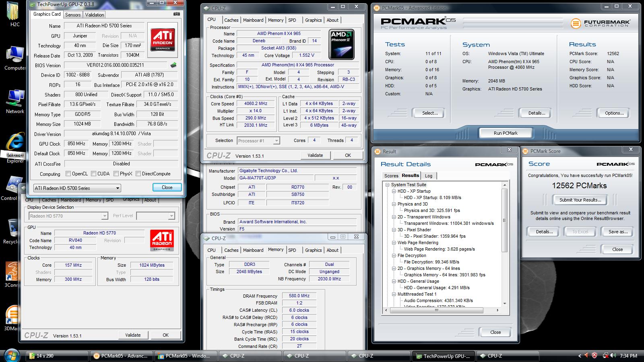Click the Futuremark Corporation logo
This screenshot has width=644, height=362.
600,23
